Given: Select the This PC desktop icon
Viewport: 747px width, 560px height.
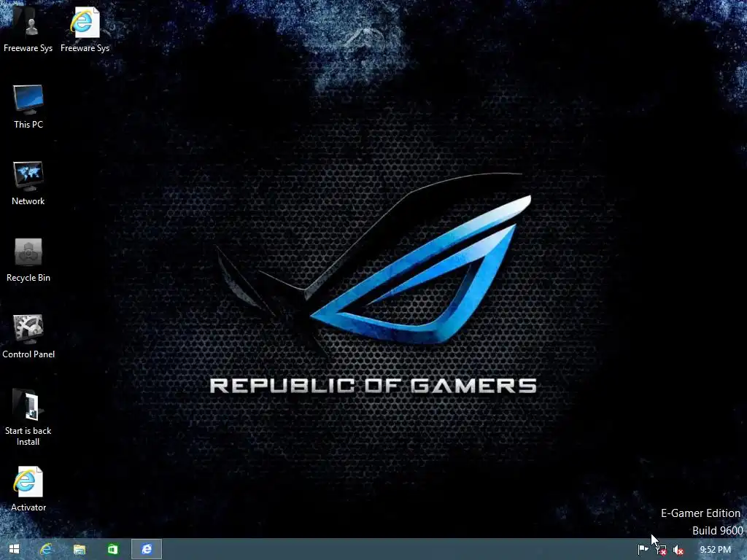Looking at the screenshot, I should click(x=28, y=106).
